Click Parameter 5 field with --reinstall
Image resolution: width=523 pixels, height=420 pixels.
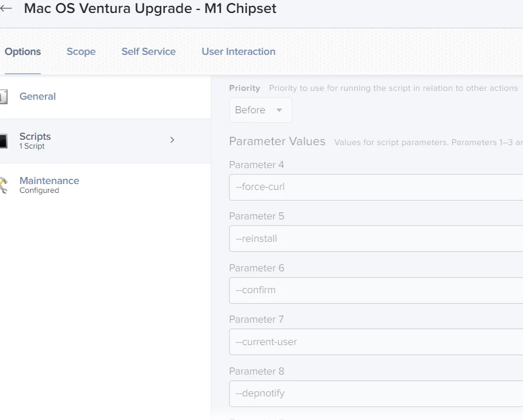coord(376,239)
